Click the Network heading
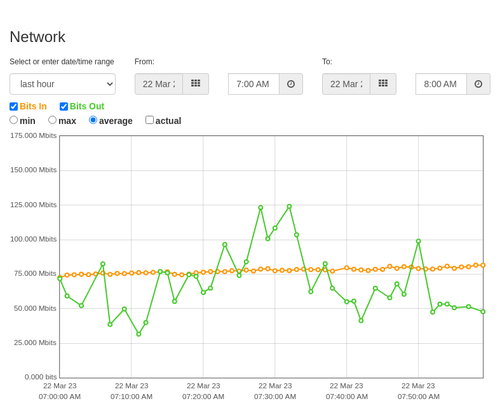 pyautogui.click(x=37, y=37)
